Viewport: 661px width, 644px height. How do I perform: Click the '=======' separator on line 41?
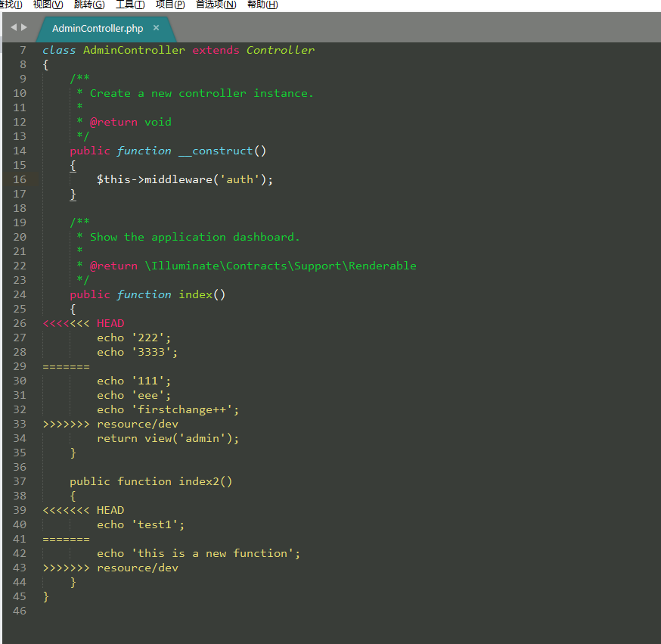click(66, 539)
